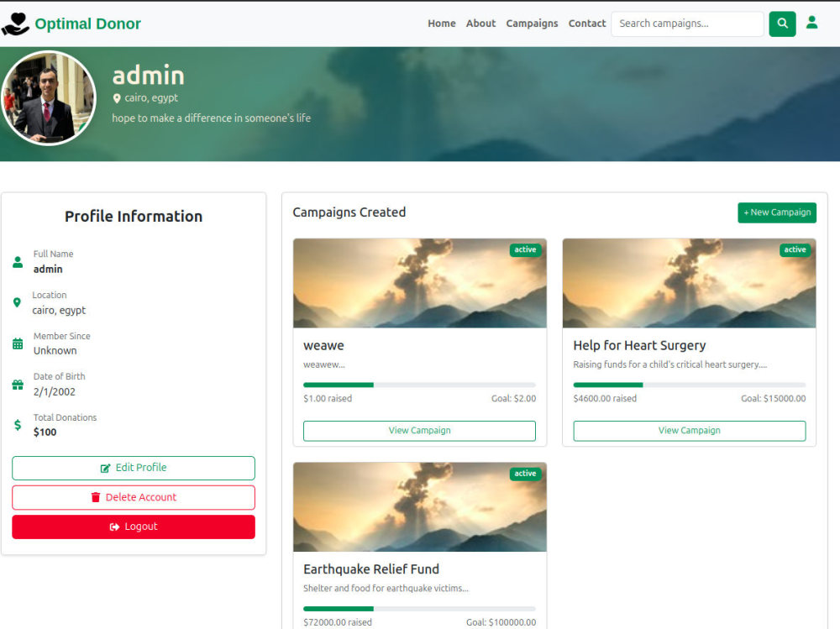Click the Help for Heart Surgery campaign image
The width and height of the screenshot is (840, 629).
[690, 283]
